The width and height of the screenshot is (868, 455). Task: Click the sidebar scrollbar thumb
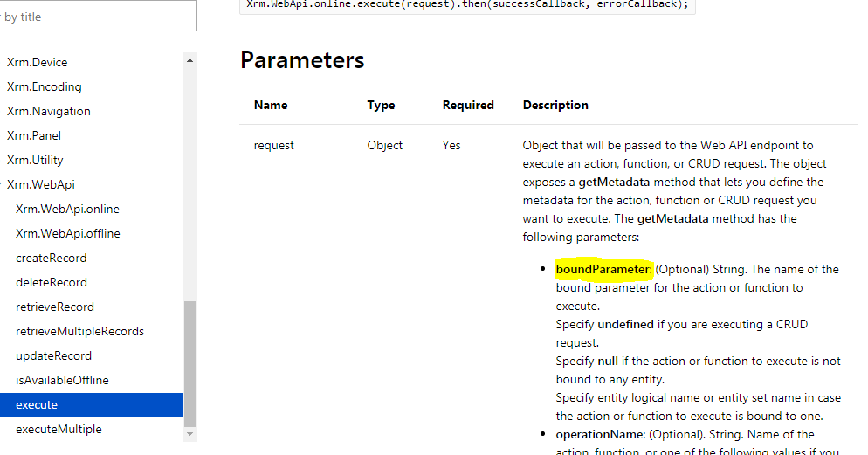189,363
